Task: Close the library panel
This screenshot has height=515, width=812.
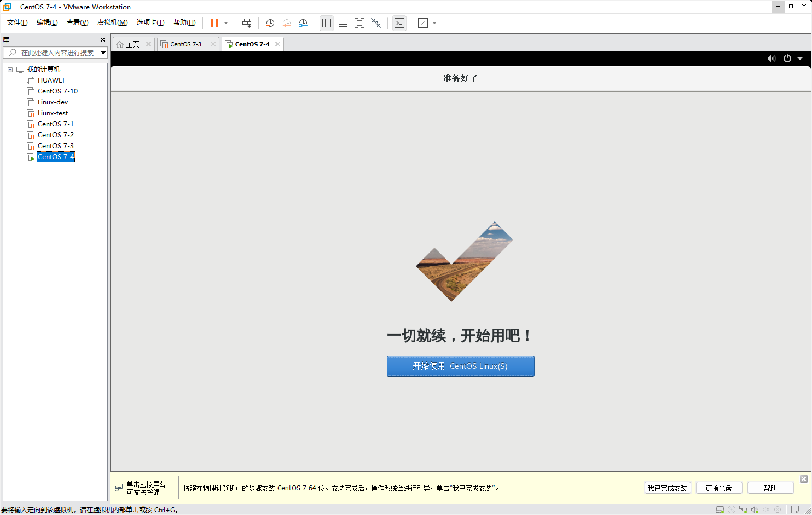Action: click(x=102, y=40)
